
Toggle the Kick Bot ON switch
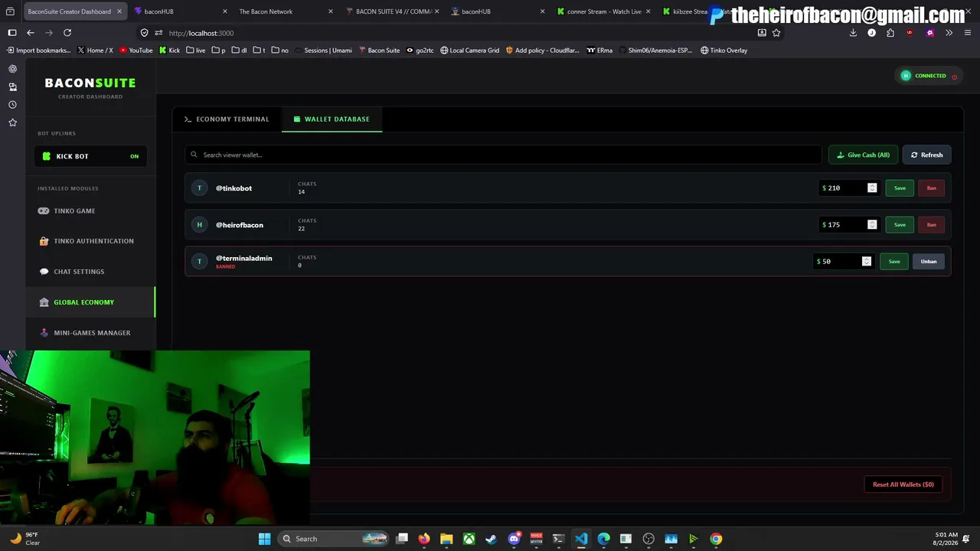pyautogui.click(x=134, y=156)
